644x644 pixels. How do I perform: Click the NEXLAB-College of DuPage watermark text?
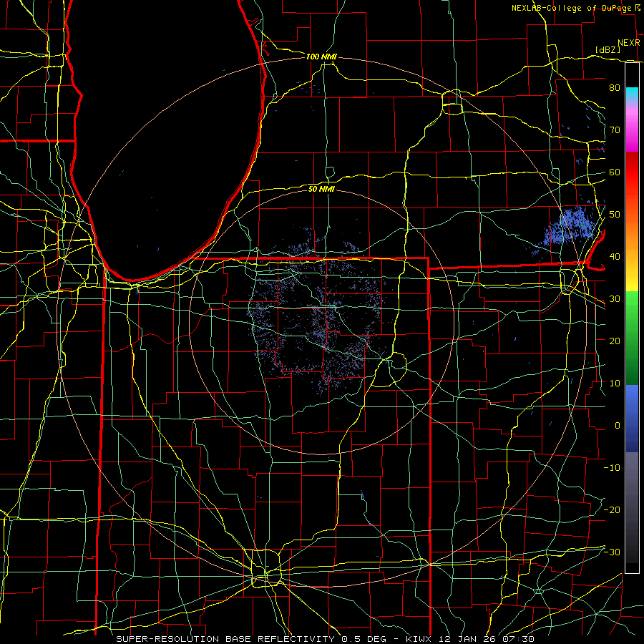[575, 8]
